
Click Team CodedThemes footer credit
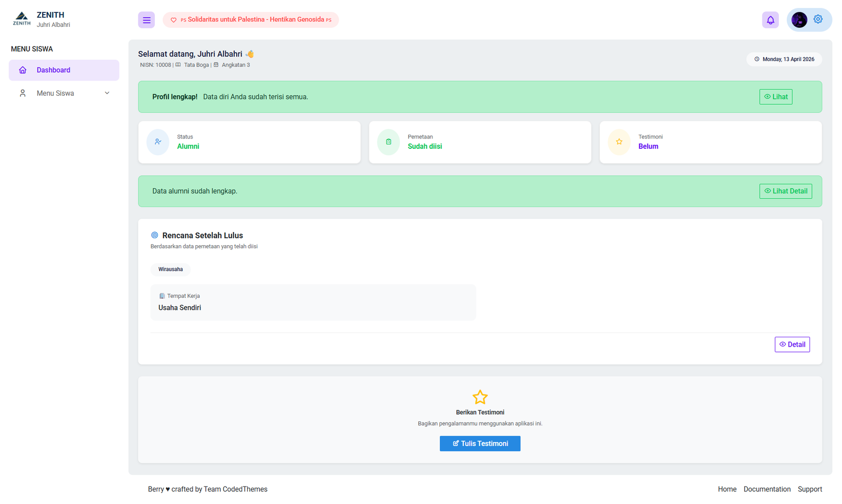pos(235,489)
